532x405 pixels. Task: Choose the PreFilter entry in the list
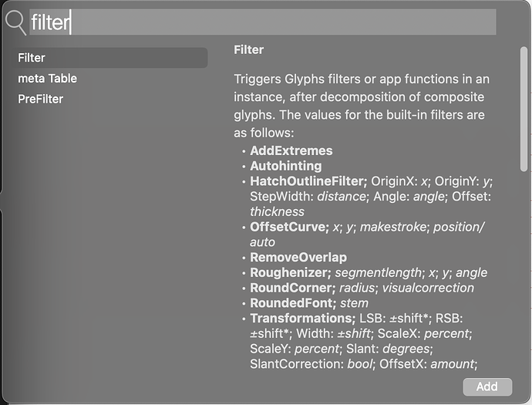coord(41,99)
